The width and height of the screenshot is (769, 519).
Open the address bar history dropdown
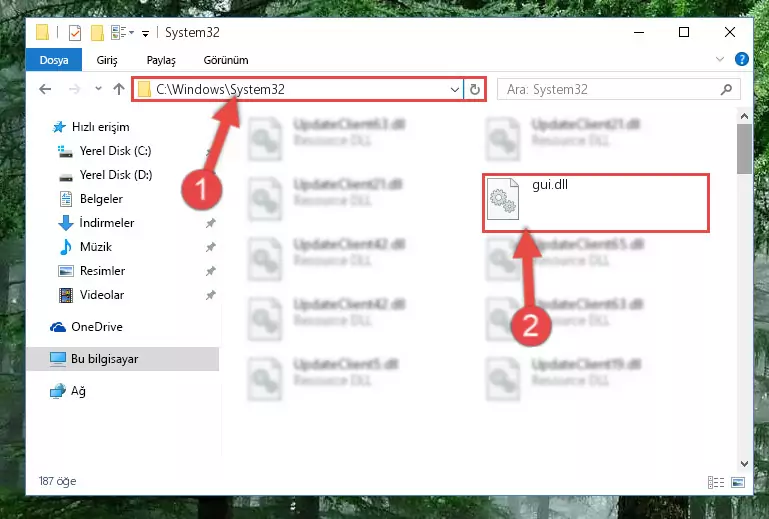(x=455, y=89)
